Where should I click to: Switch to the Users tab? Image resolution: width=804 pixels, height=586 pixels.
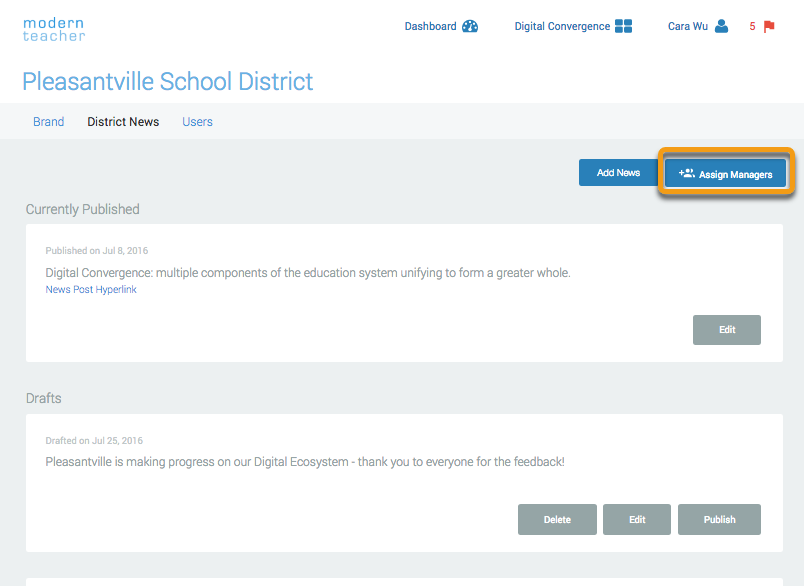[197, 122]
